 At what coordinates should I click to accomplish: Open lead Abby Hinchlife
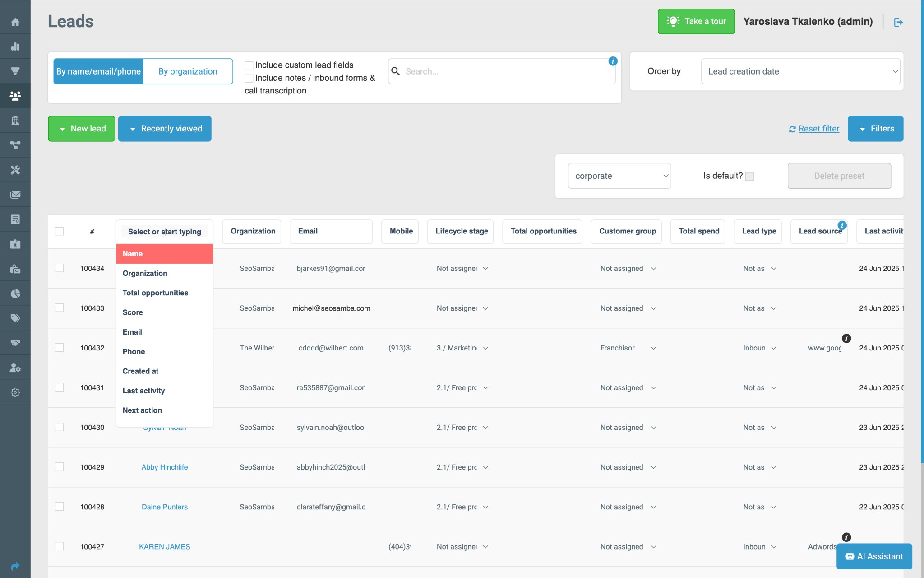[165, 467]
